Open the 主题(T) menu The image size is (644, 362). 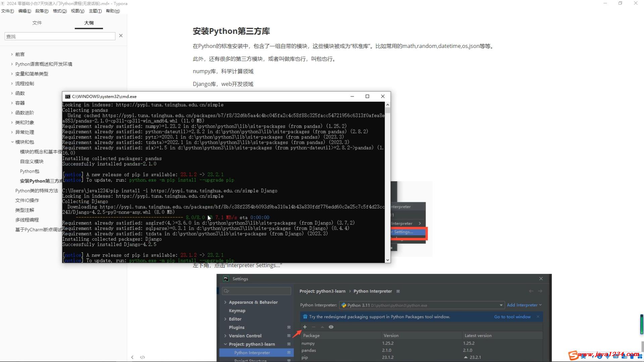tap(95, 11)
